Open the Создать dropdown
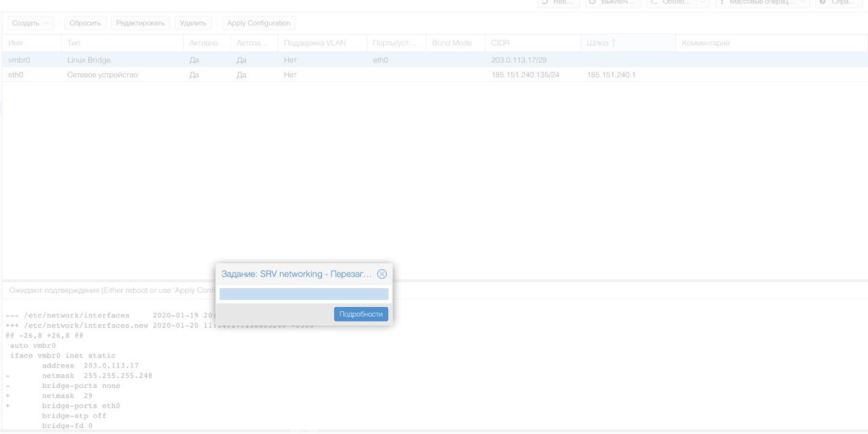Screen dimensions: 868x434 [31, 23]
